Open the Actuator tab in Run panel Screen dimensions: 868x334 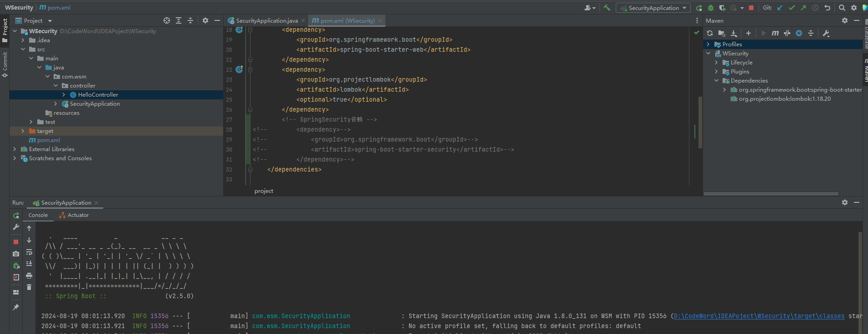point(78,215)
